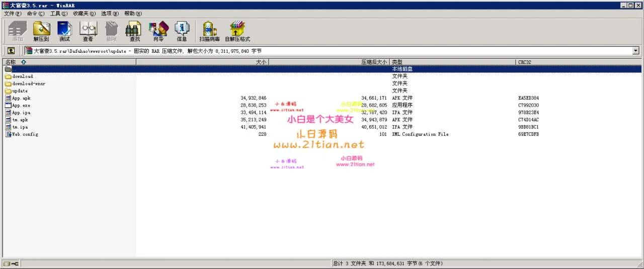Expand the address path dropdown arrow
Screen dimensions: 644x269
tap(635, 51)
